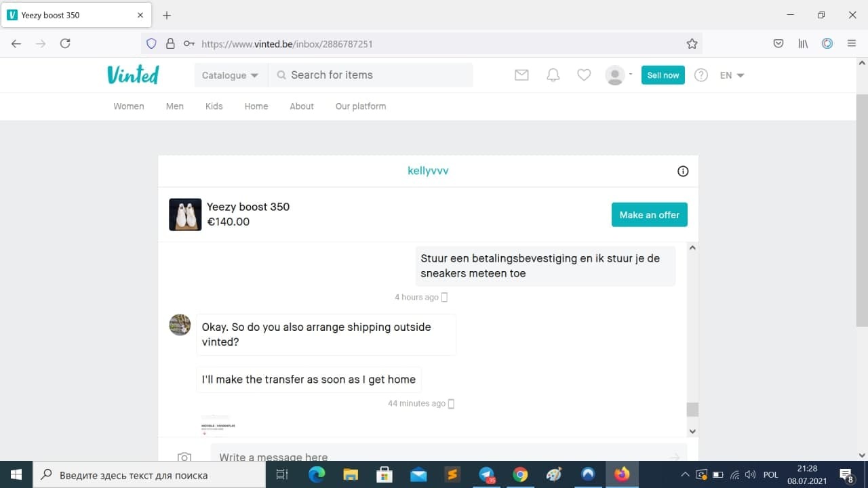Open the Women category menu
868x488 pixels.
(129, 106)
